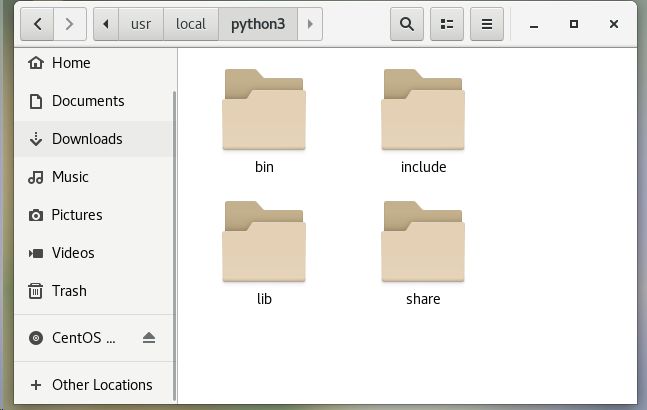Open Home in the sidebar
Image resolution: width=647 pixels, height=410 pixels.
click(94, 63)
